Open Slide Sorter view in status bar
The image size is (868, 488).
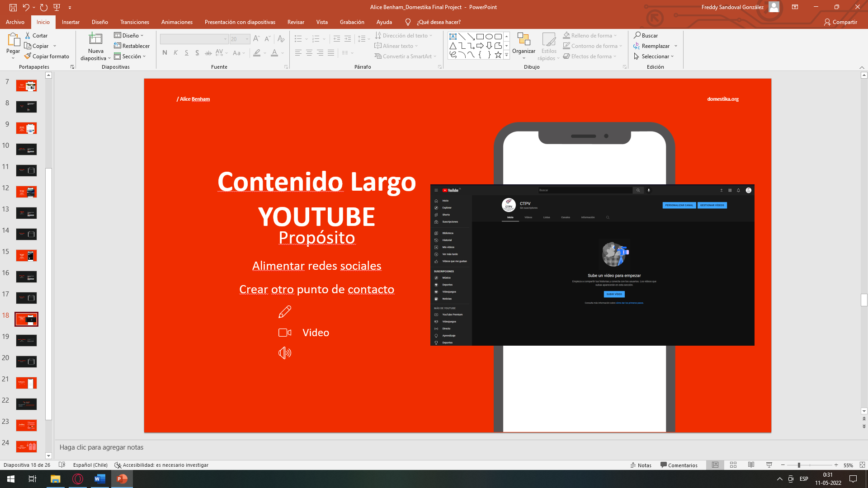point(733,465)
